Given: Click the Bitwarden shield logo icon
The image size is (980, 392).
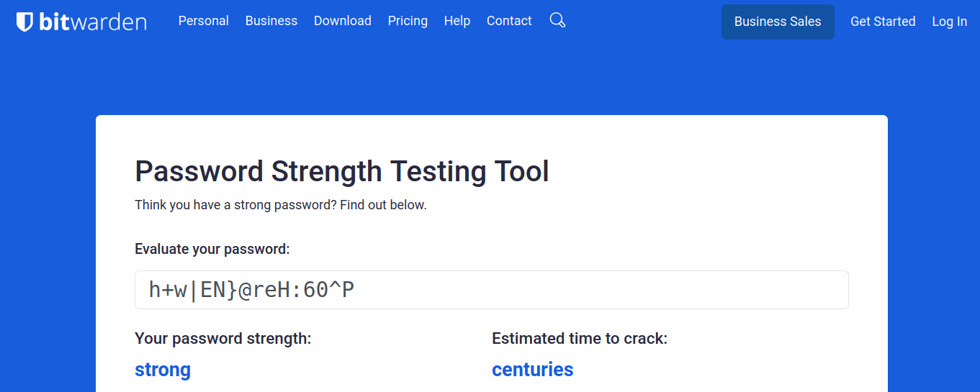Looking at the screenshot, I should pyautogui.click(x=24, y=22).
